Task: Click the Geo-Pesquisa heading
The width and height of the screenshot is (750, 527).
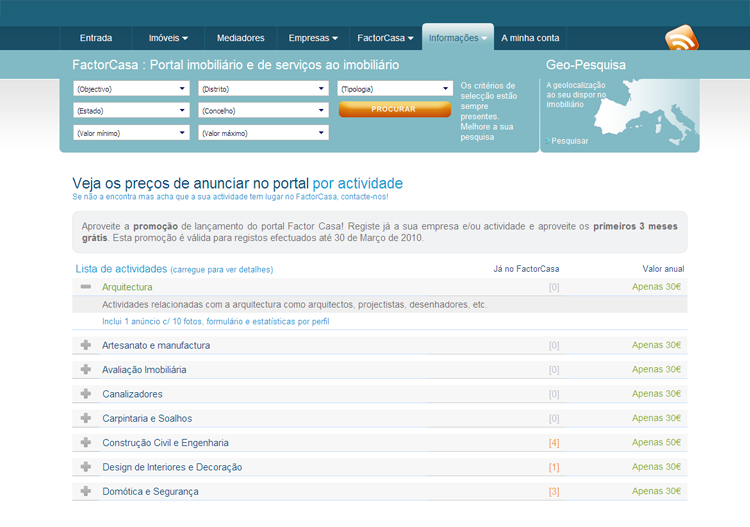Action: click(x=585, y=65)
